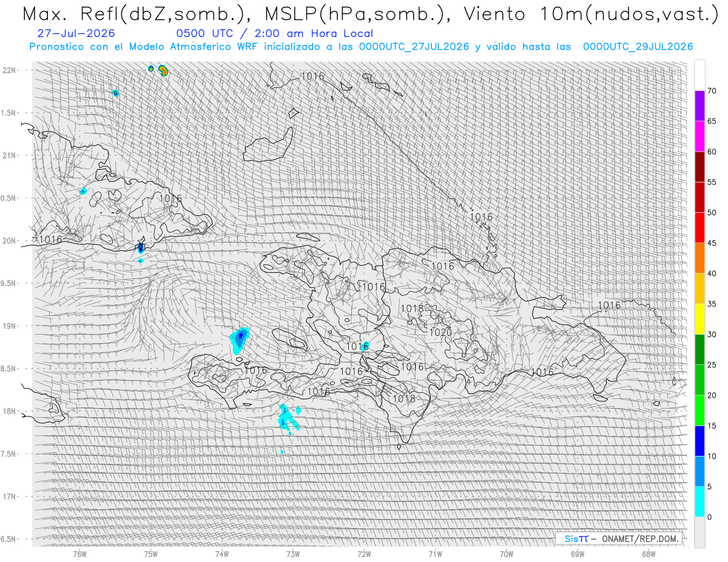Click the orange colorbar segment between 40 and 45
The width and height of the screenshot is (728, 562).
[699, 258]
